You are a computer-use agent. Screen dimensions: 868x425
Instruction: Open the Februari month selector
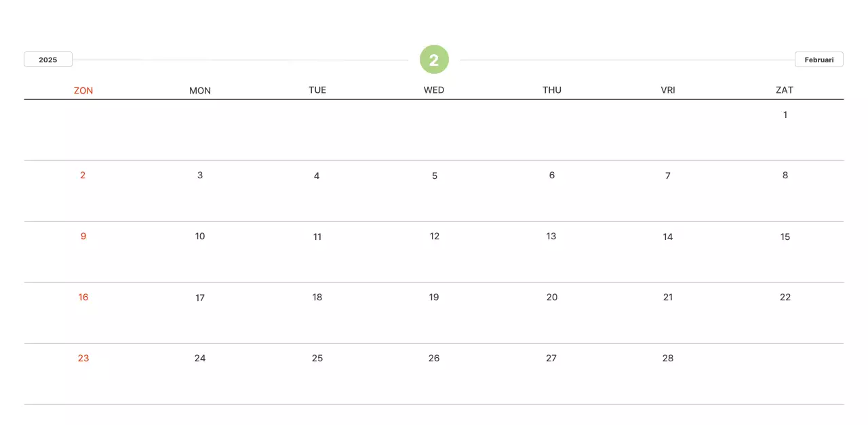pyautogui.click(x=818, y=60)
